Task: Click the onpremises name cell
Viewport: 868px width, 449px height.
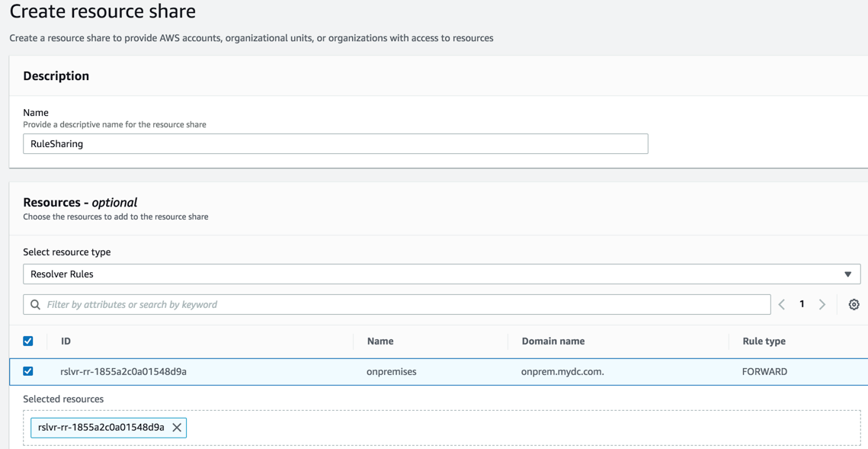Action: (x=392, y=372)
